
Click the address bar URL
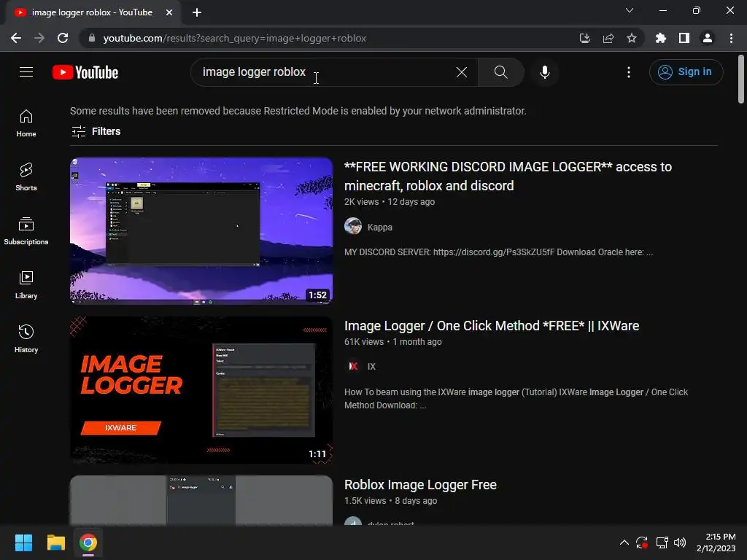point(234,38)
